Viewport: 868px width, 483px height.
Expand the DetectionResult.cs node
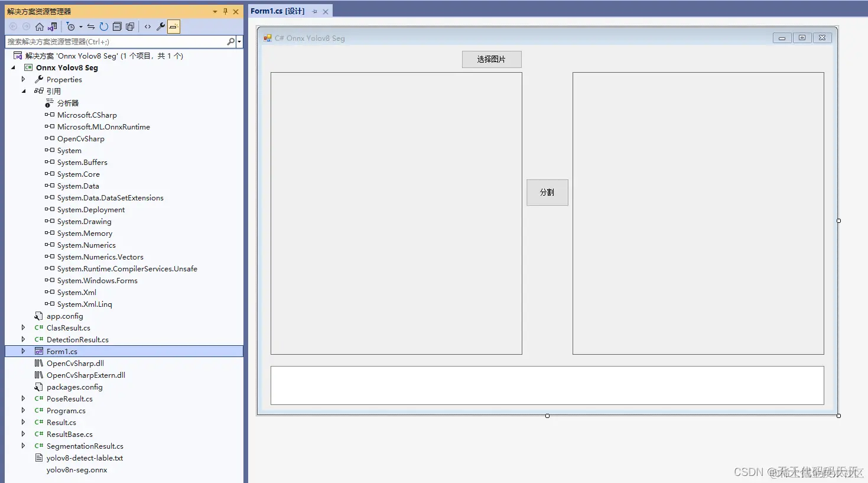pyautogui.click(x=24, y=339)
